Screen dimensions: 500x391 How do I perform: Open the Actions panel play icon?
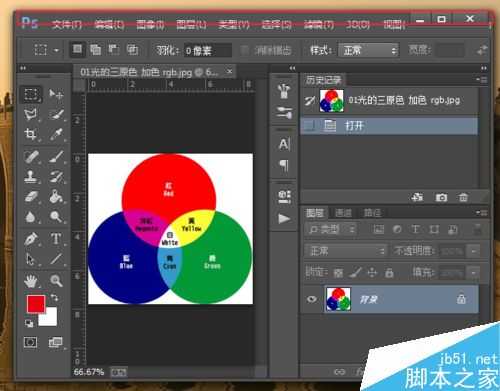284,218
